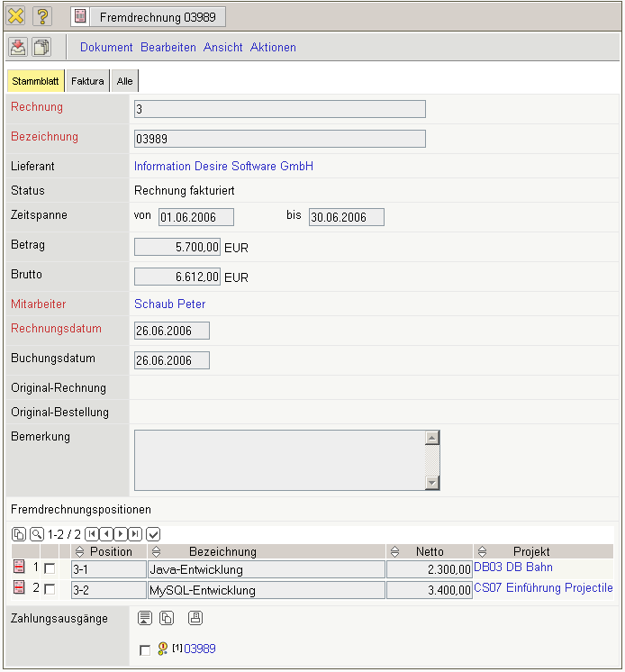Sort positions by the Position column
This screenshot has height=672, width=625.
[x=79, y=551]
